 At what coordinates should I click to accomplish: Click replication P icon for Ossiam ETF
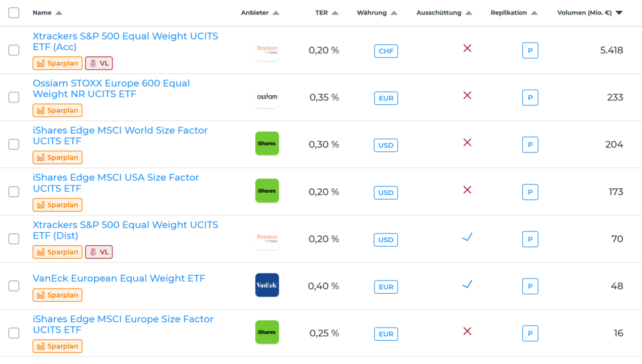[530, 98]
